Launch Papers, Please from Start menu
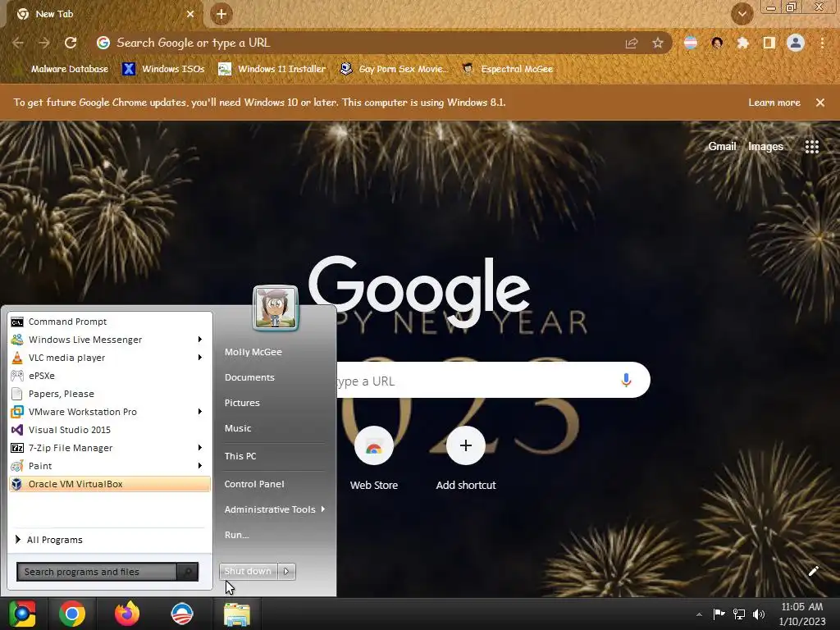The width and height of the screenshot is (840, 630). point(110,394)
